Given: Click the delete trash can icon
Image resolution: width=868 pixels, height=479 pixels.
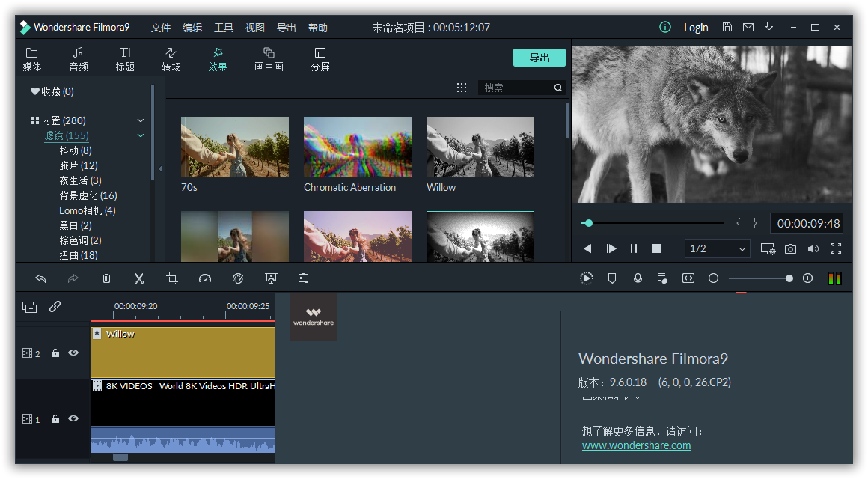Looking at the screenshot, I should (106, 278).
